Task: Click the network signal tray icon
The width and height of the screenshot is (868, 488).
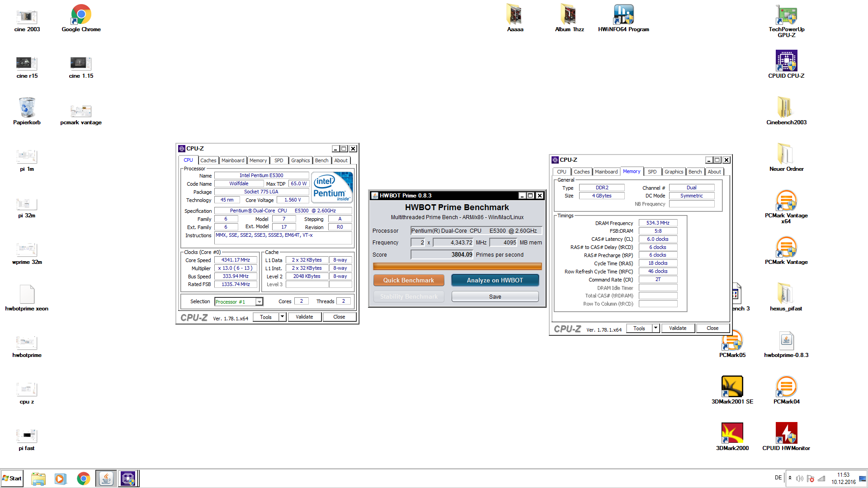Action: 821,479
